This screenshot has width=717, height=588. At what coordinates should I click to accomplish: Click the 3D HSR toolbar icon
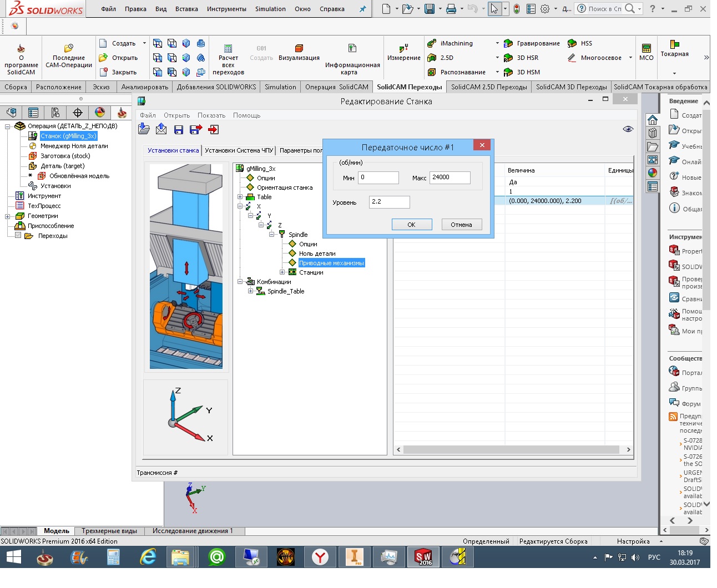tap(508, 58)
